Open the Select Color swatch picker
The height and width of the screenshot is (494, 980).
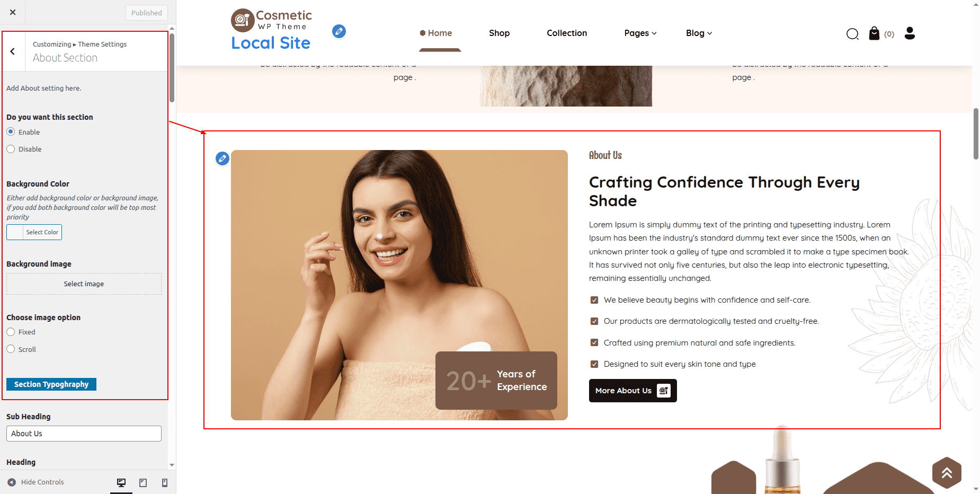pos(34,232)
